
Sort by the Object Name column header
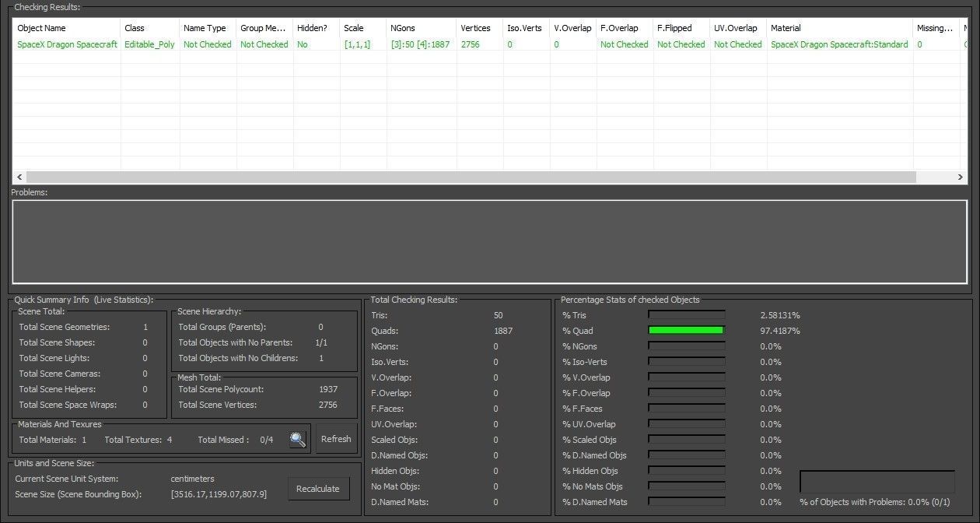point(67,28)
